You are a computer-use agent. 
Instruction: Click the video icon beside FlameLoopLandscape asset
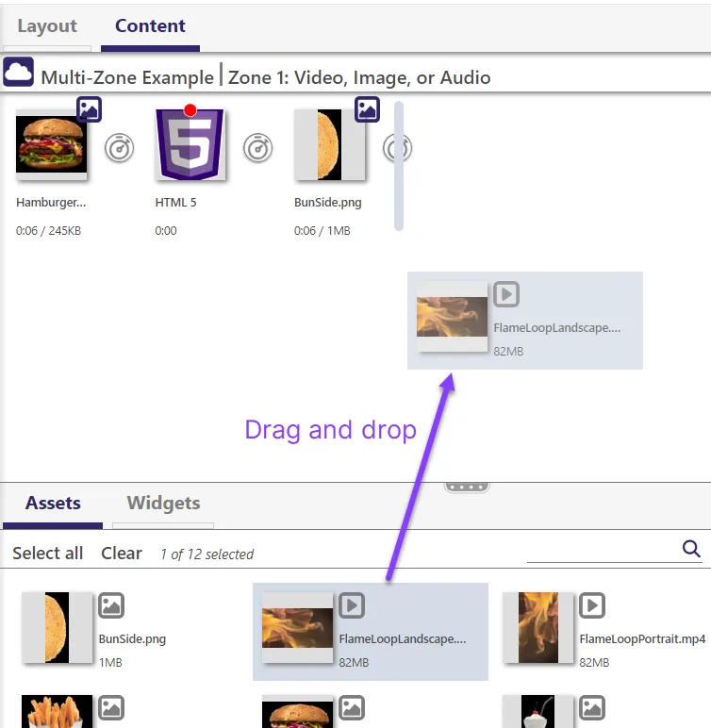352,605
